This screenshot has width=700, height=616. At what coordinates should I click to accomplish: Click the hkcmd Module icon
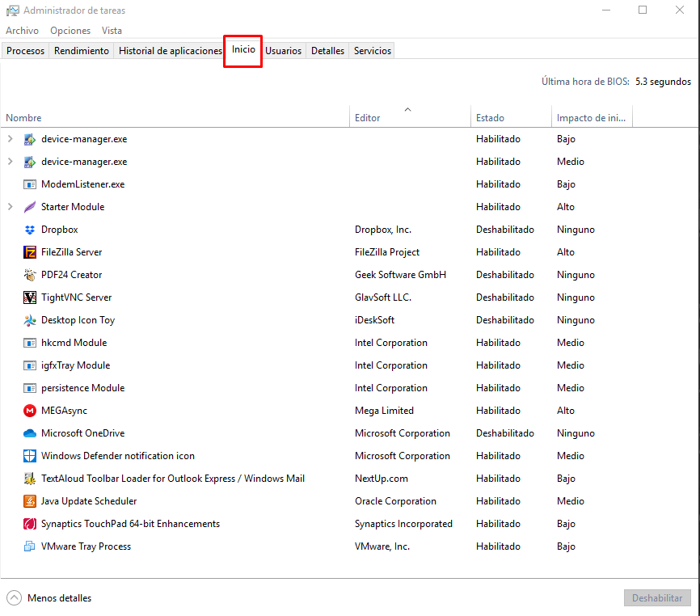[x=29, y=343]
